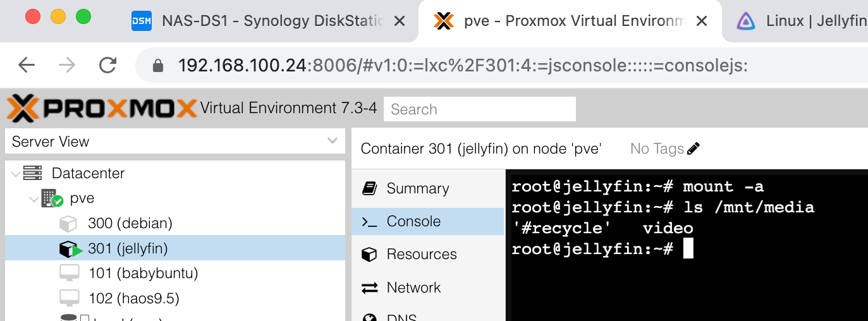Collapse the pve node arrow
Image resolution: width=868 pixels, height=321 pixels.
click(34, 198)
